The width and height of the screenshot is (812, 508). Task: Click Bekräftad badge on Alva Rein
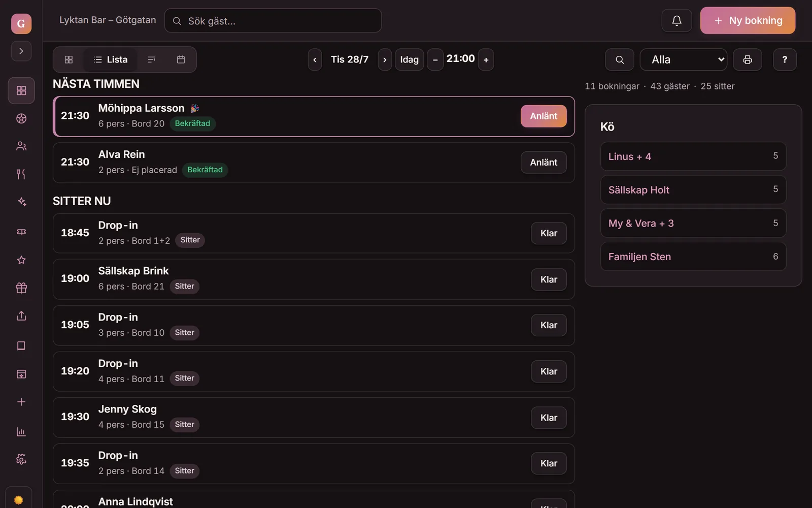point(205,170)
